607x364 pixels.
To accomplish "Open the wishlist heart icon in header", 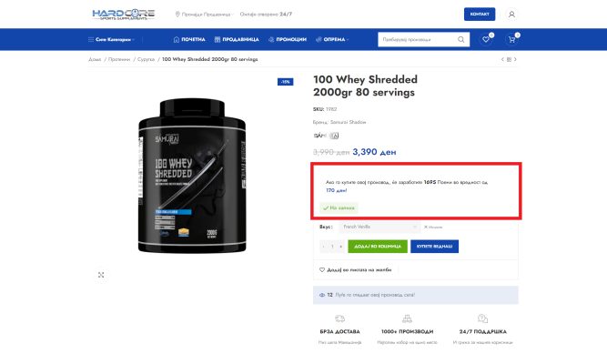I will click(486, 39).
